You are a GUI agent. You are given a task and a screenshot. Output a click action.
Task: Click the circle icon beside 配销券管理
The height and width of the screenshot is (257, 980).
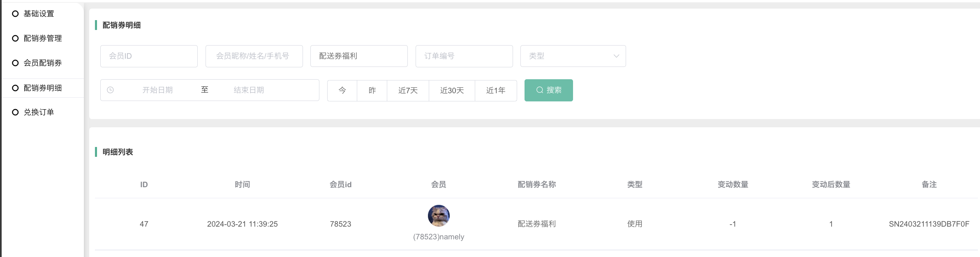tap(15, 39)
